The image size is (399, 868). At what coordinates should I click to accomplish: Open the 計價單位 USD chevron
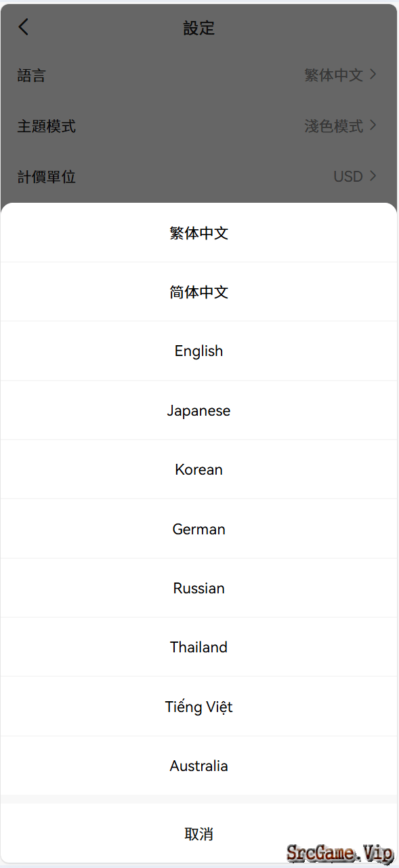pyautogui.click(x=373, y=176)
